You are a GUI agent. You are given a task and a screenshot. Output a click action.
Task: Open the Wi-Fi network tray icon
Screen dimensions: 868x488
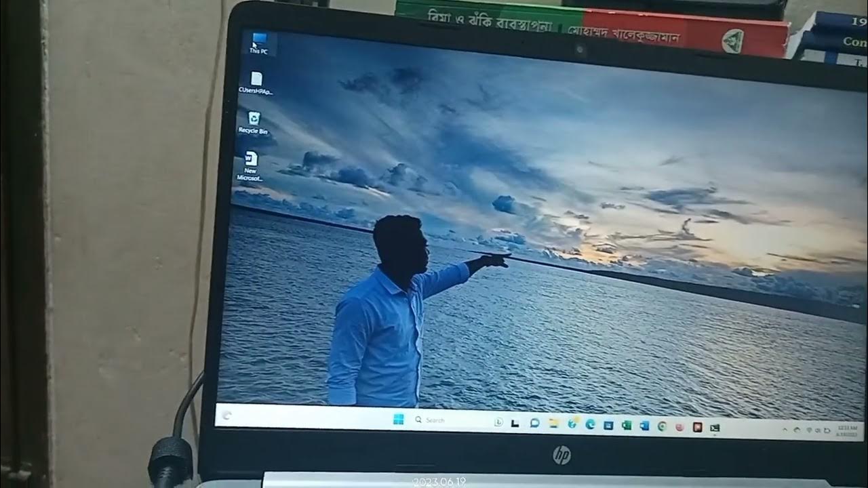(810, 430)
